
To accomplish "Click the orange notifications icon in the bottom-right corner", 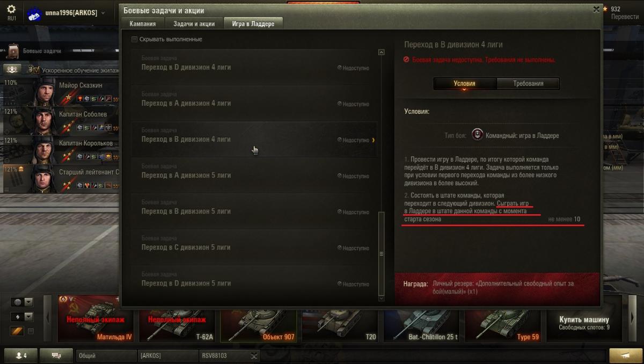I will (625, 355).
